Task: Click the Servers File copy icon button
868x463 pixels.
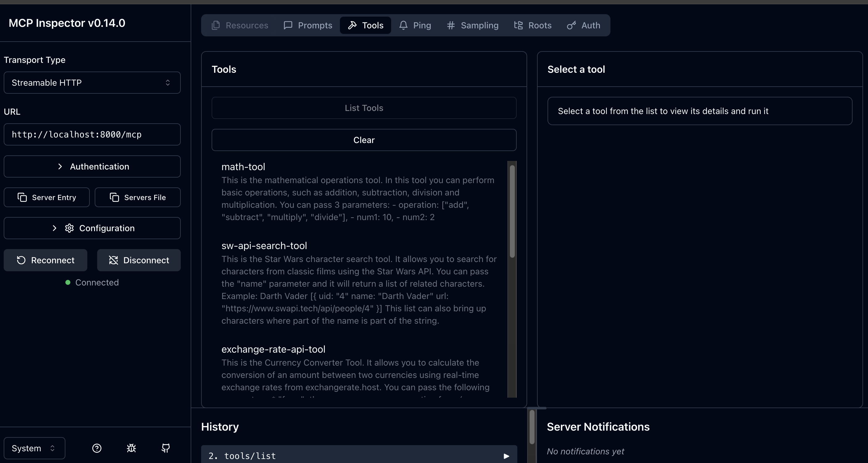Action: coord(138,197)
